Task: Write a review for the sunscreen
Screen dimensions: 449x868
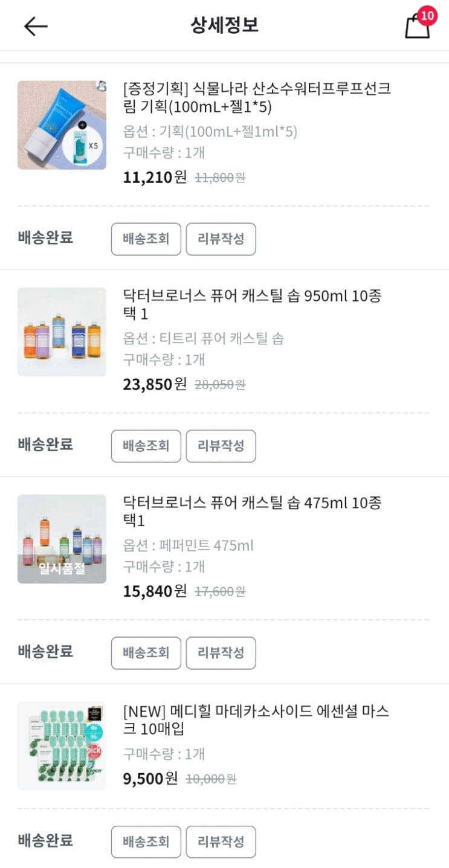Action: 221,239
